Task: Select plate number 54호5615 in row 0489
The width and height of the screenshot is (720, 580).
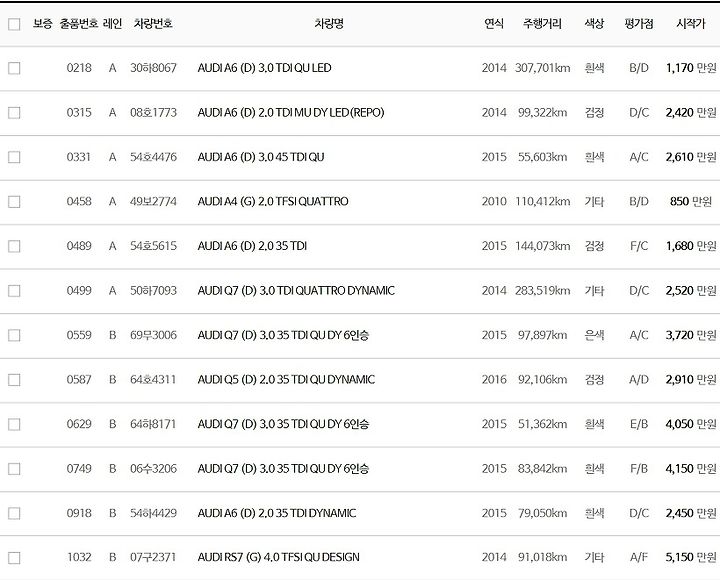Action: click(x=153, y=246)
